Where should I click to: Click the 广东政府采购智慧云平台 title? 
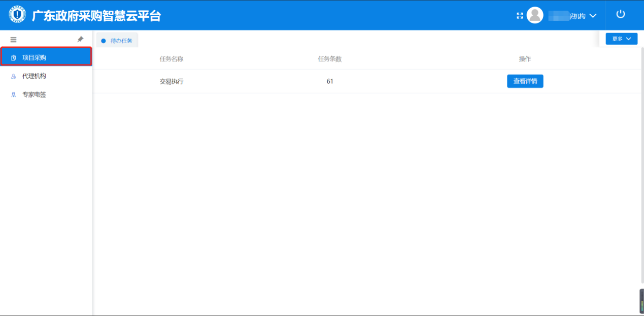tap(96, 16)
